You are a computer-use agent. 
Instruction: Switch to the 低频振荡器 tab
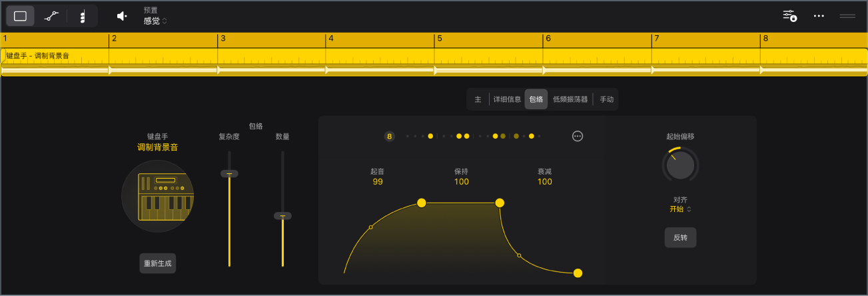(570, 99)
